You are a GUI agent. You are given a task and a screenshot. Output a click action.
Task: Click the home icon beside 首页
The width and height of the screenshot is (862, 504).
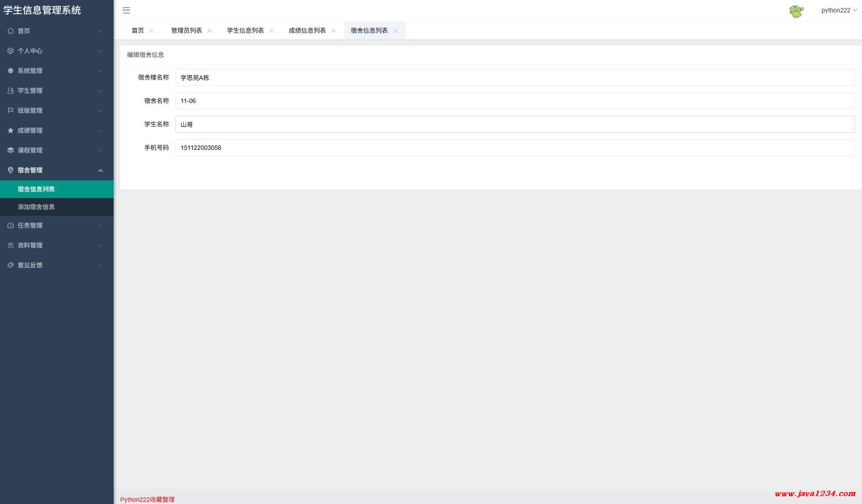click(11, 31)
